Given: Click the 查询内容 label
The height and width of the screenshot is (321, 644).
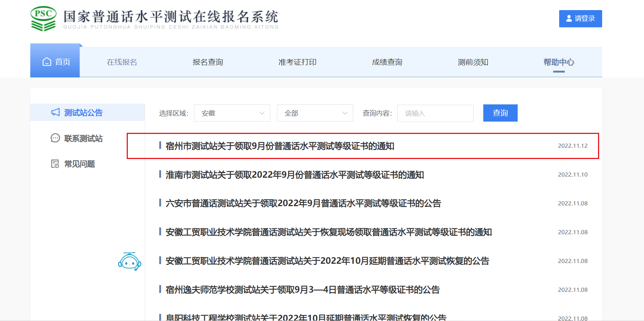Looking at the screenshot, I should [x=378, y=113].
